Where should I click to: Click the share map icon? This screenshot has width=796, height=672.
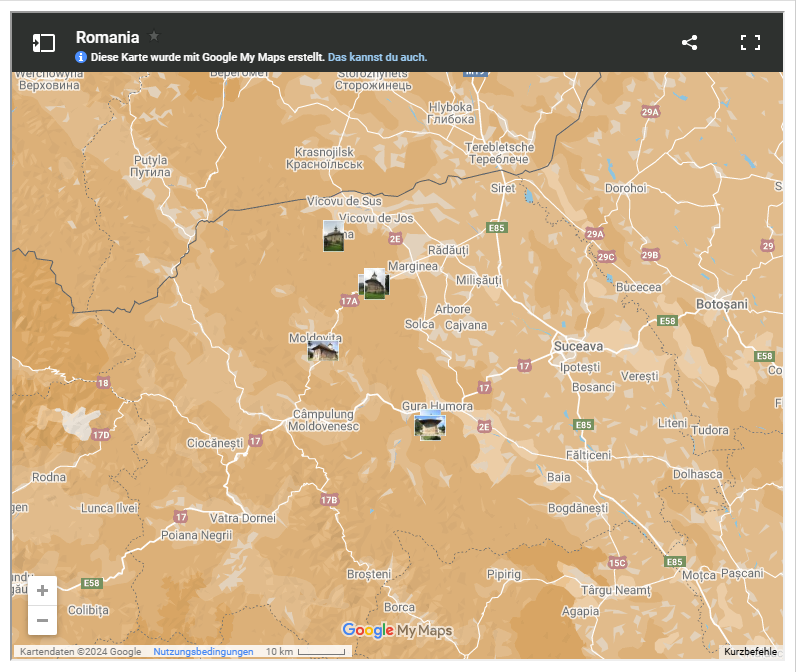689,42
